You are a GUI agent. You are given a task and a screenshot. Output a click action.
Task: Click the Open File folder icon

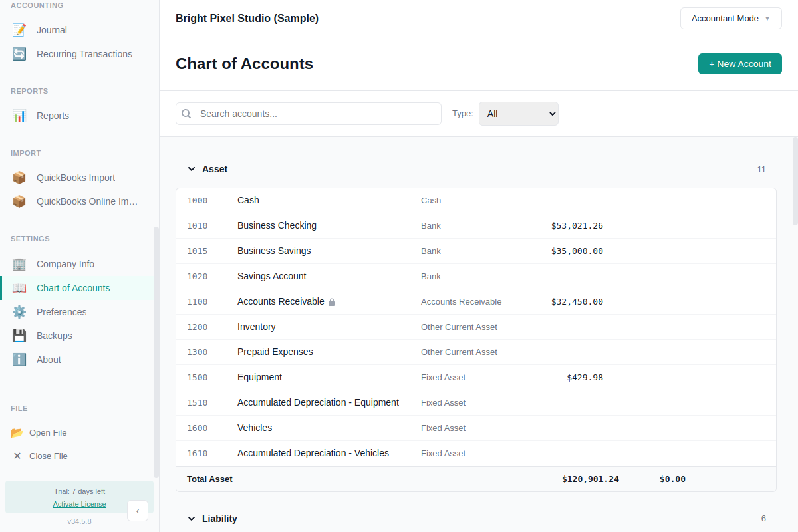pyautogui.click(x=18, y=432)
